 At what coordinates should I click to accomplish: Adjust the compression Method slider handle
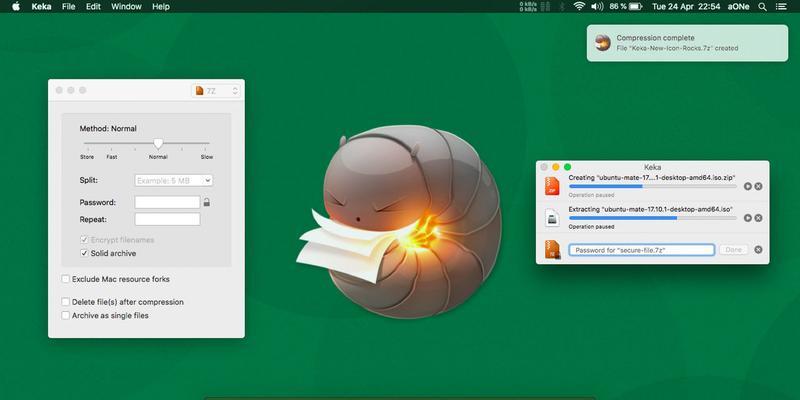pos(158,143)
